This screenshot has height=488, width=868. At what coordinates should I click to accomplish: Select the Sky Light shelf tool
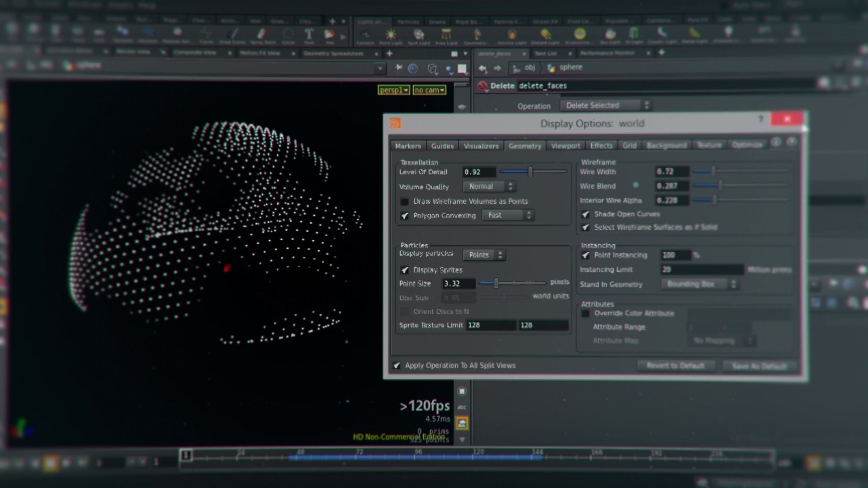coord(610,36)
